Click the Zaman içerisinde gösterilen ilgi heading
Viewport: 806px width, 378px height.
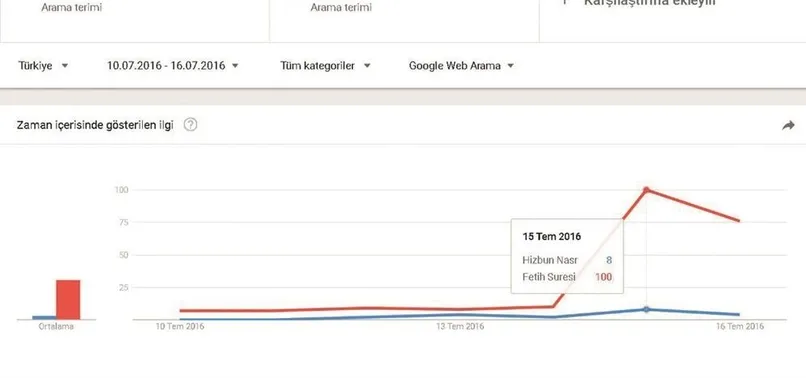coord(95,125)
